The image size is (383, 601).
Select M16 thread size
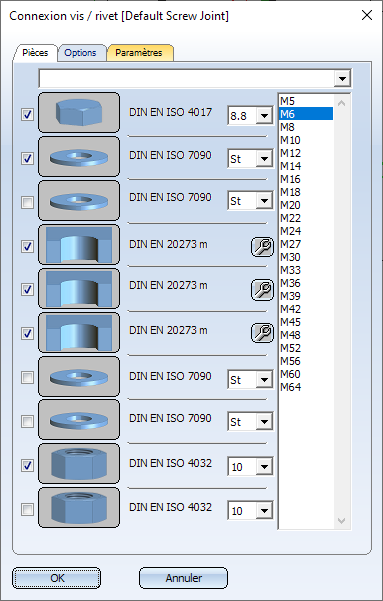306,179
